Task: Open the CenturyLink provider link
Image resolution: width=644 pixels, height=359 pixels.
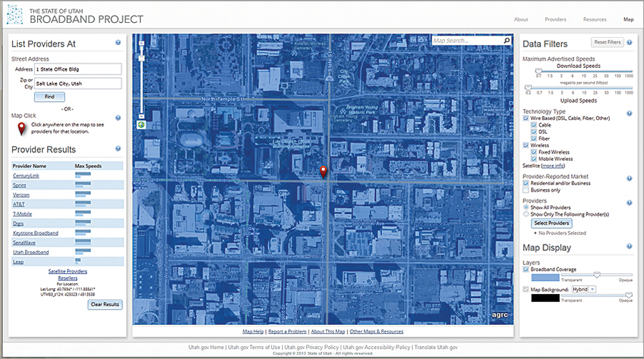Action: coord(26,176)
